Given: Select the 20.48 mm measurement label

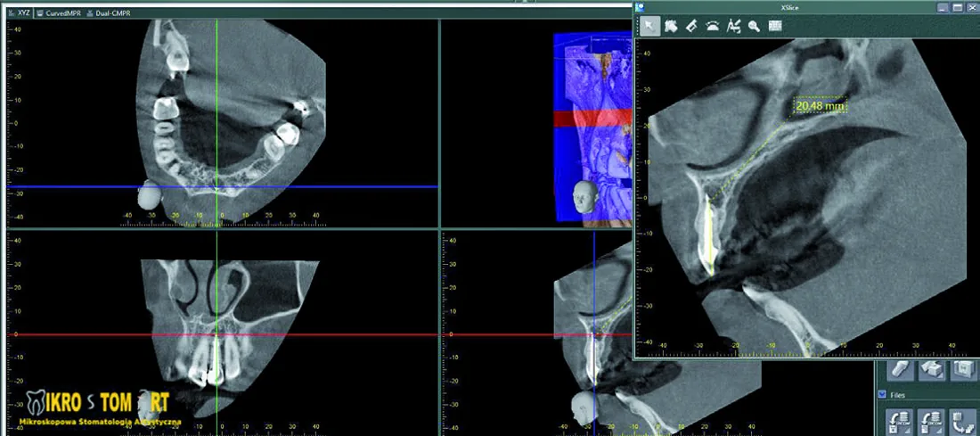Looking at the screenshot, I should coord(821,106).
